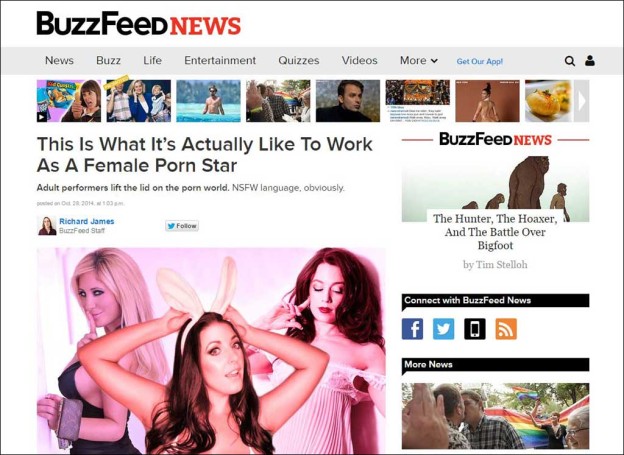Click the Twitter Follow button
The width and height of the screenshot is (624, 455).
(x=182, y=226)
